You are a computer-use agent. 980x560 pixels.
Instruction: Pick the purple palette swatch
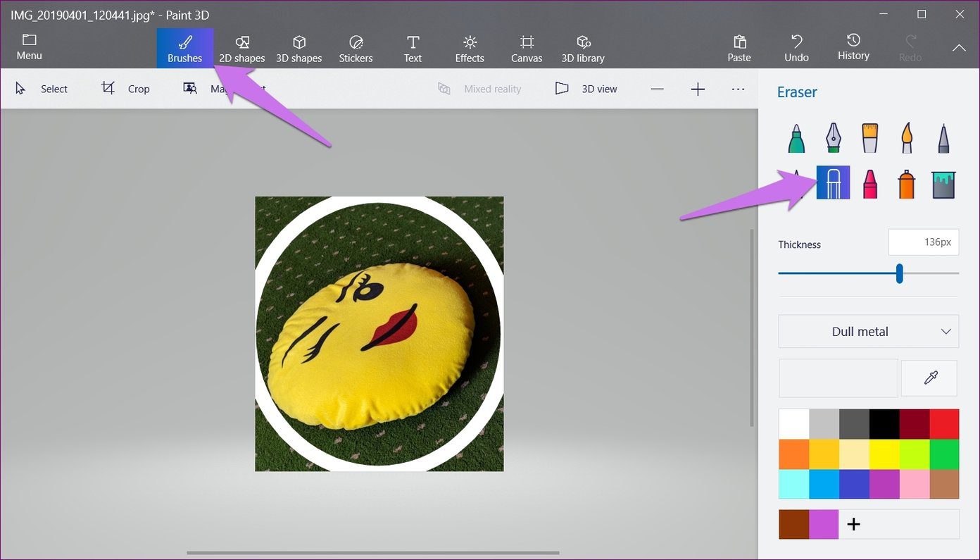pos(884,485)
